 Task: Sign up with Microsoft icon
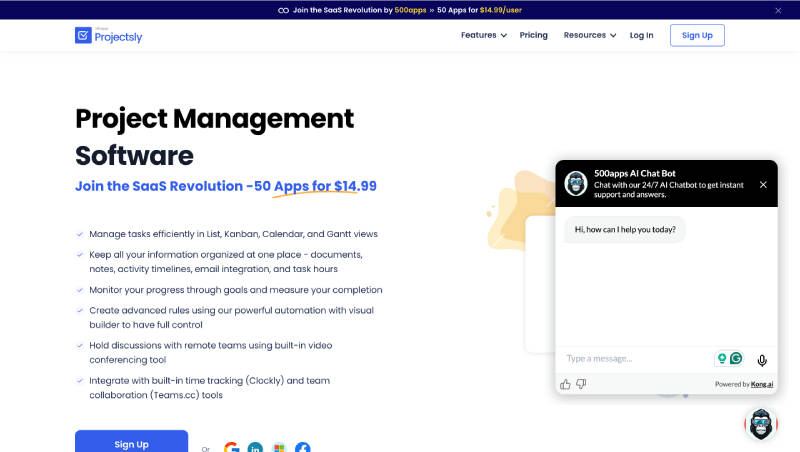coord(279,448)
